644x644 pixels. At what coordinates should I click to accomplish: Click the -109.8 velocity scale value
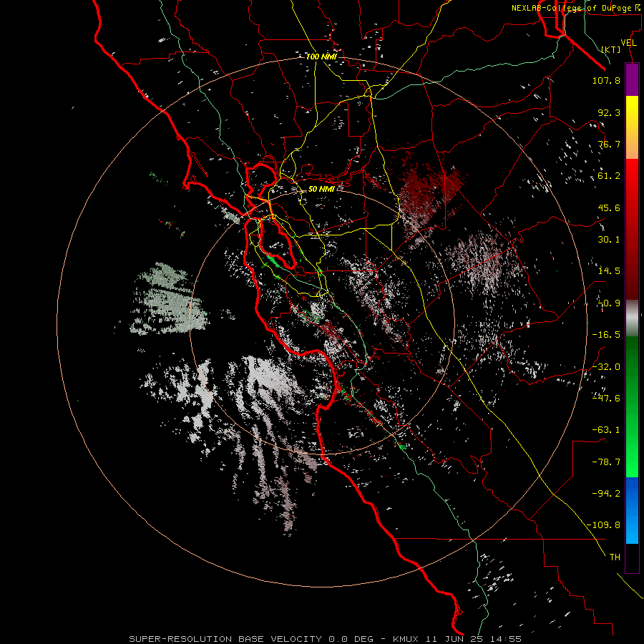tap(603, 525)
